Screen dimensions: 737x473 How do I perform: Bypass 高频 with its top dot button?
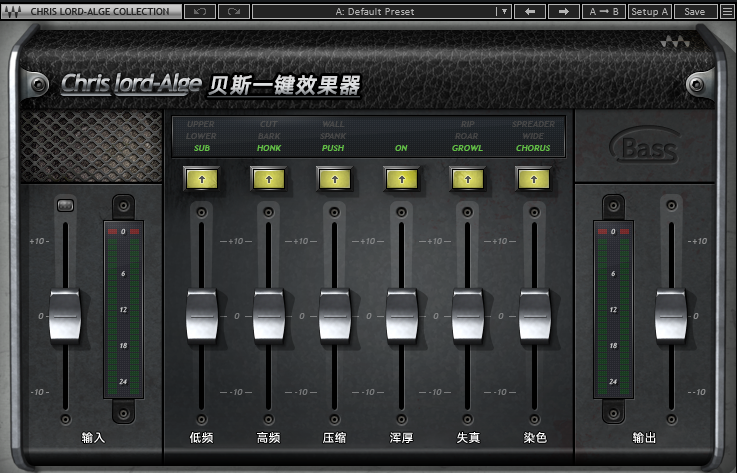tap(268, 213)
